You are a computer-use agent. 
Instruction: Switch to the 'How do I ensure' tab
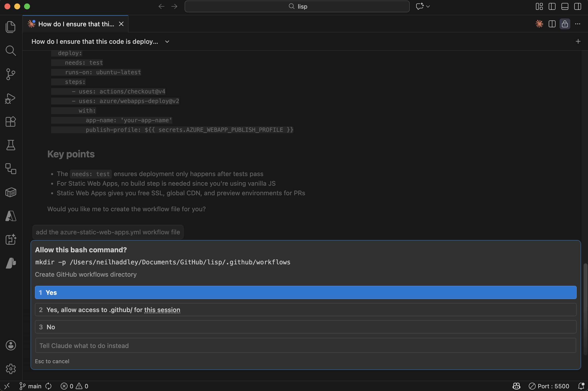[75, 24]
